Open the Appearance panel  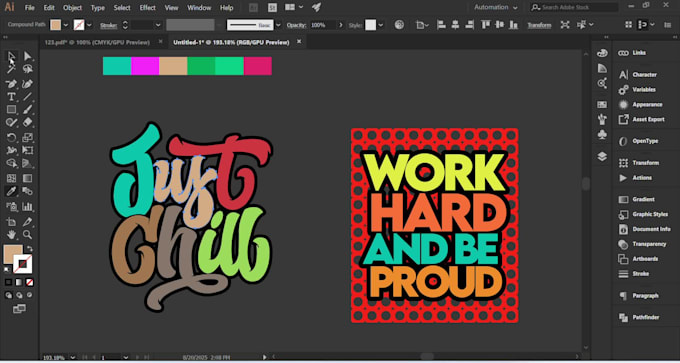click(647, 105)
